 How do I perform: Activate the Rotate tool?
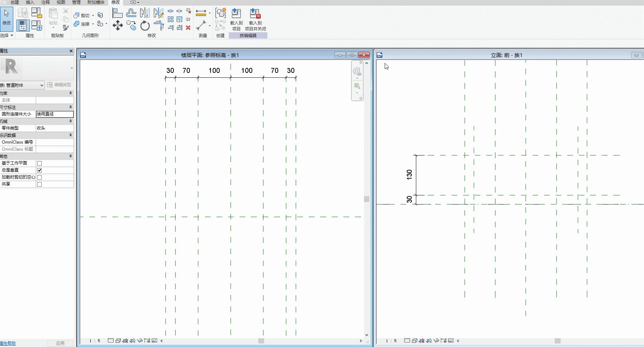pyautogui.click(x=145, y=25)
